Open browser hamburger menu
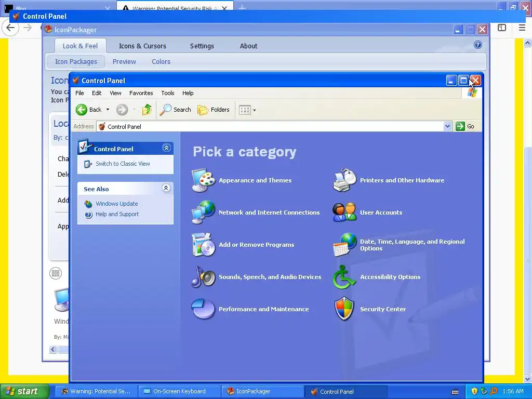The height and width of the screenshot is (399, 532). coord(522,28)
